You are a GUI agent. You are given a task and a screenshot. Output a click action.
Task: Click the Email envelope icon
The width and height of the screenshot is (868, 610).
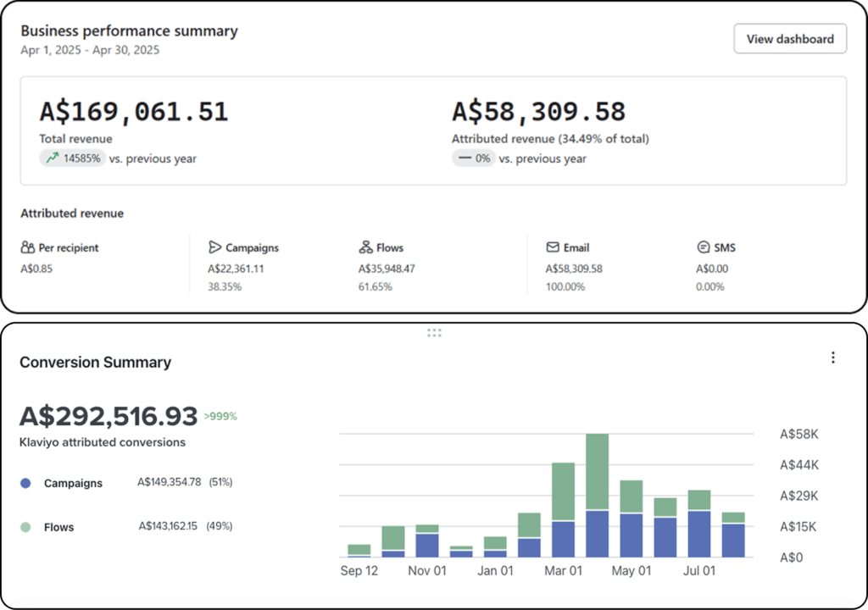[x=553, y=248]
